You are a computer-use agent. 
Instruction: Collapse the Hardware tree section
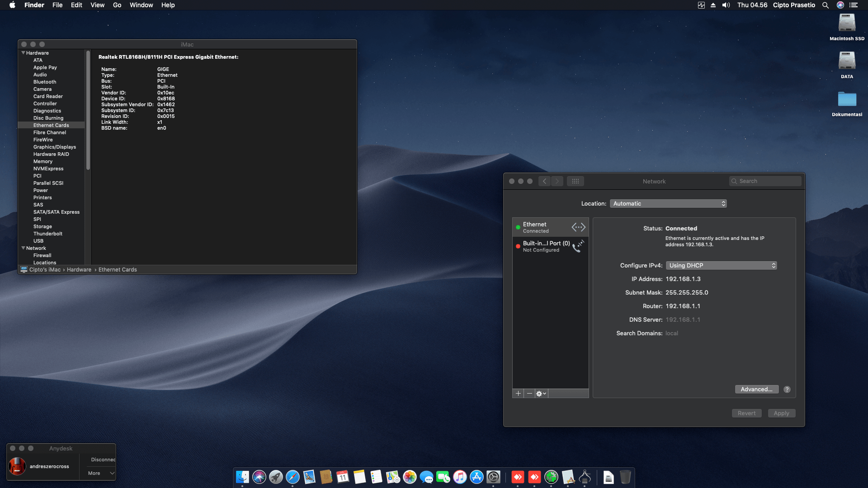[x=23, y=53]
